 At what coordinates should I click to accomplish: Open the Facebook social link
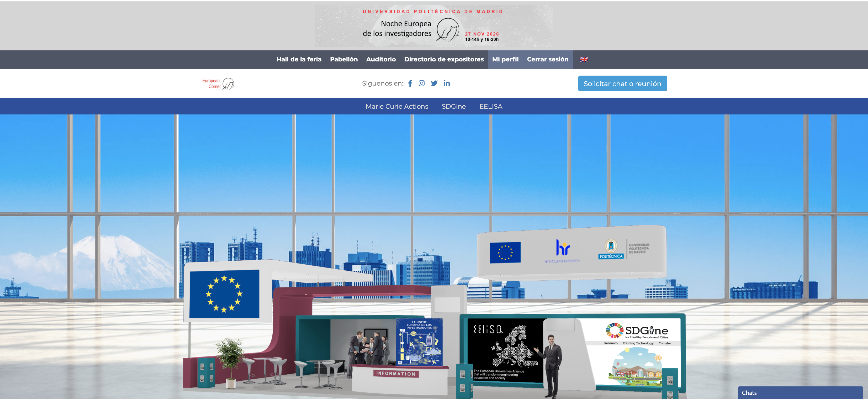[x=410, y=83]
